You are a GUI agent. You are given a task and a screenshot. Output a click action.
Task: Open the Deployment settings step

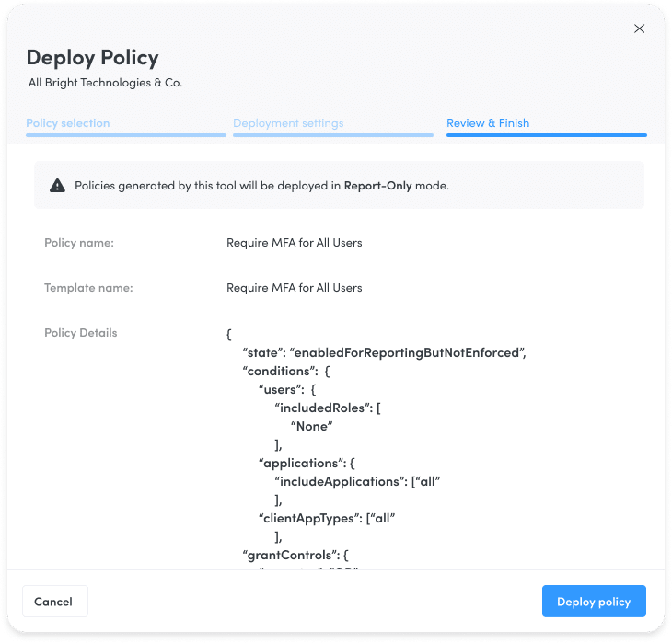(288, 123)
